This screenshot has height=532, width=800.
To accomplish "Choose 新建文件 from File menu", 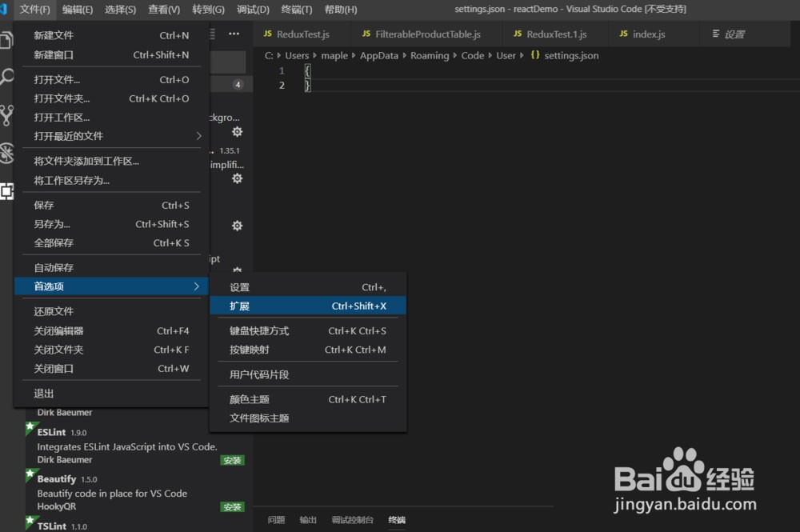I will (x=112, y=36).
